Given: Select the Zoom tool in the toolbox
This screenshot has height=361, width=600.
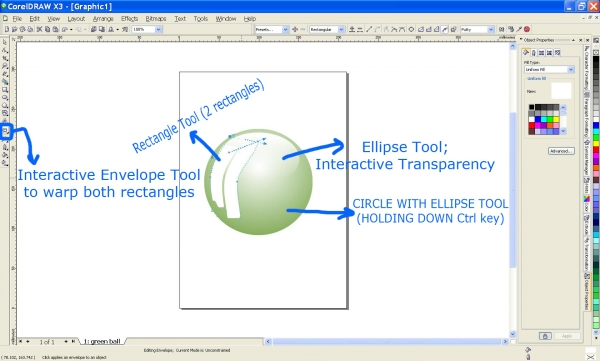Looking at the screenshot, I should [x=5, y=66].
